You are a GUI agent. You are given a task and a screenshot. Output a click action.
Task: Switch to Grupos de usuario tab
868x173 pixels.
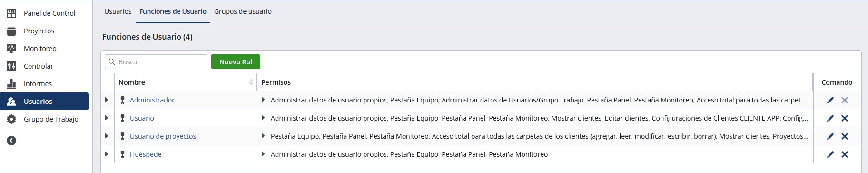(243, 11)
